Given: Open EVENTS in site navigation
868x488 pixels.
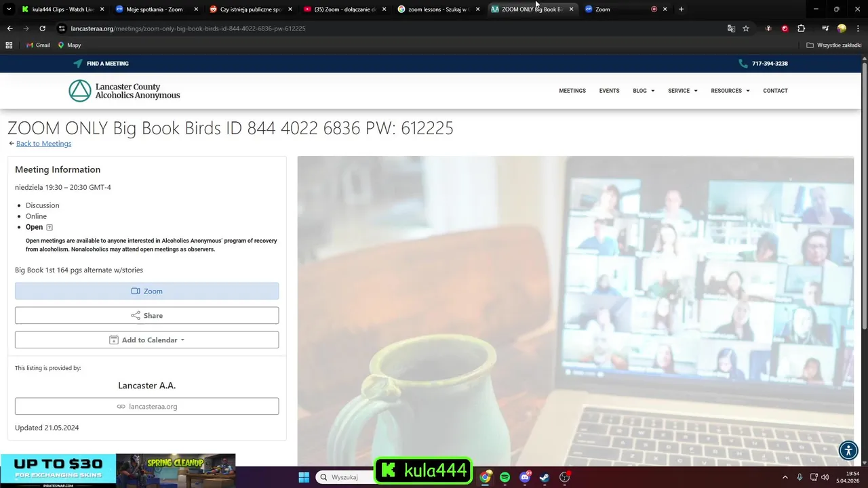Looking at the screenshot, I should [x=609, y=91].
